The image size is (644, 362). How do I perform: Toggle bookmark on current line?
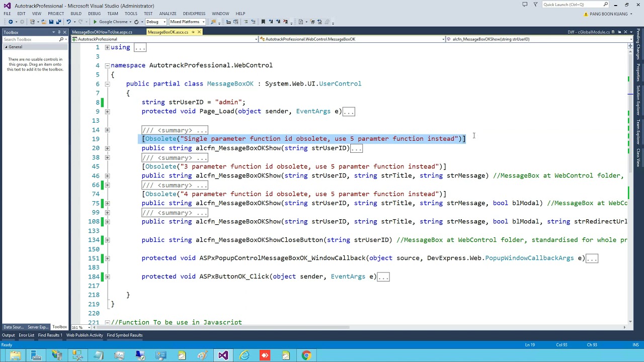[x=263, y=22]
